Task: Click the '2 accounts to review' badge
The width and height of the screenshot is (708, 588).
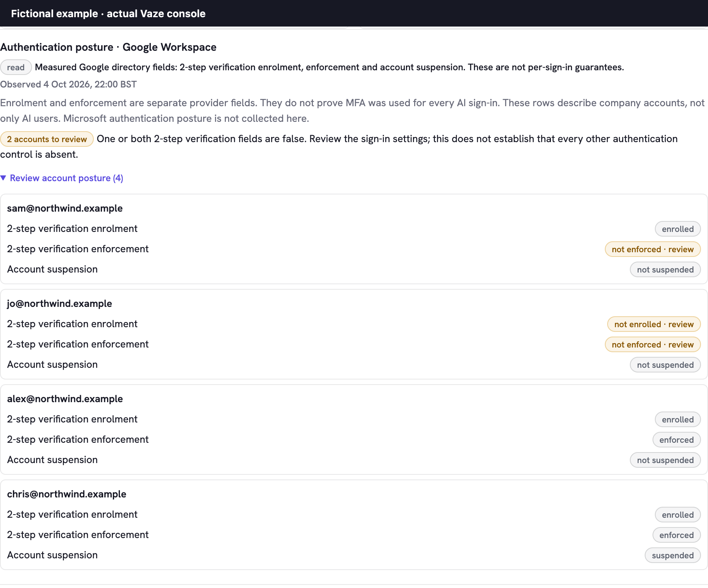Action: pyautogui.click(x=47, y=139)
